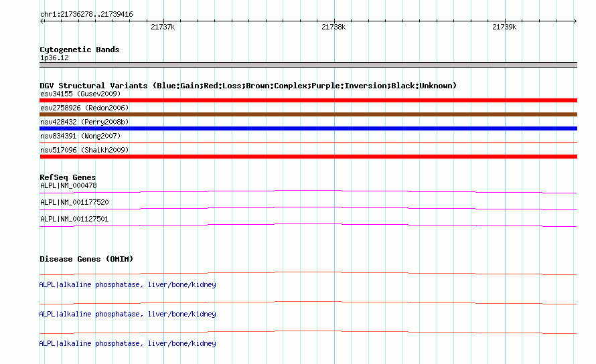Click the red esv34155 (Gusev2009) variant bar
The image size is (596, 364).
[x=308, y=100]
